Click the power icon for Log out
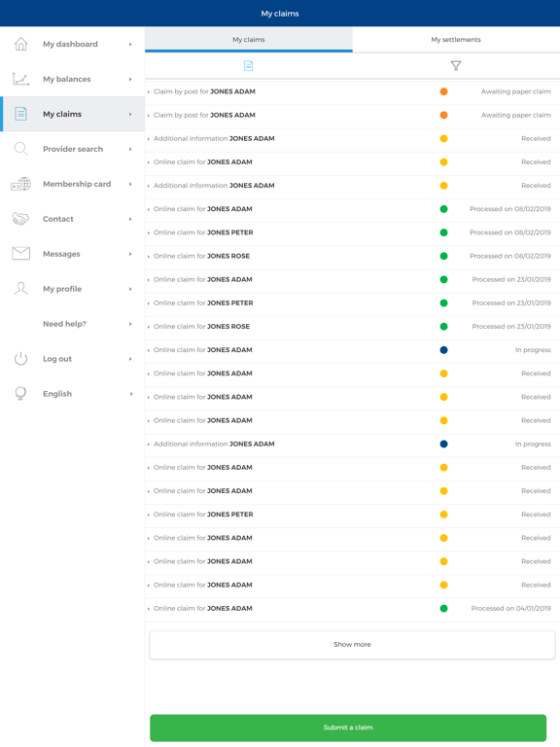The width and height of the screenshot is (560, 747). 21,359
